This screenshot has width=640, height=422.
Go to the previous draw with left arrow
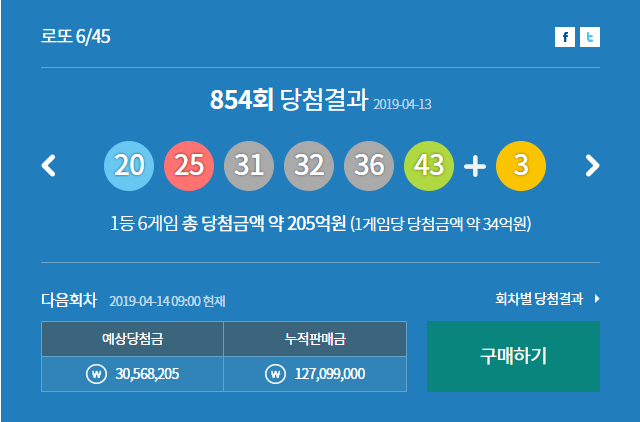coord(49,165)
